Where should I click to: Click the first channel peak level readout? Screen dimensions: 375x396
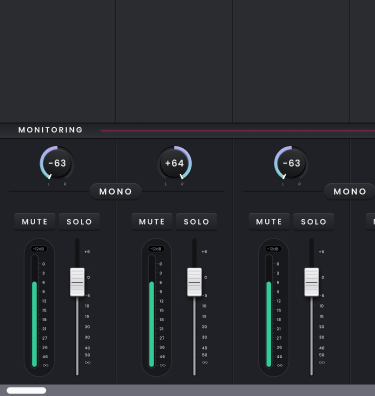coord(39,249)
